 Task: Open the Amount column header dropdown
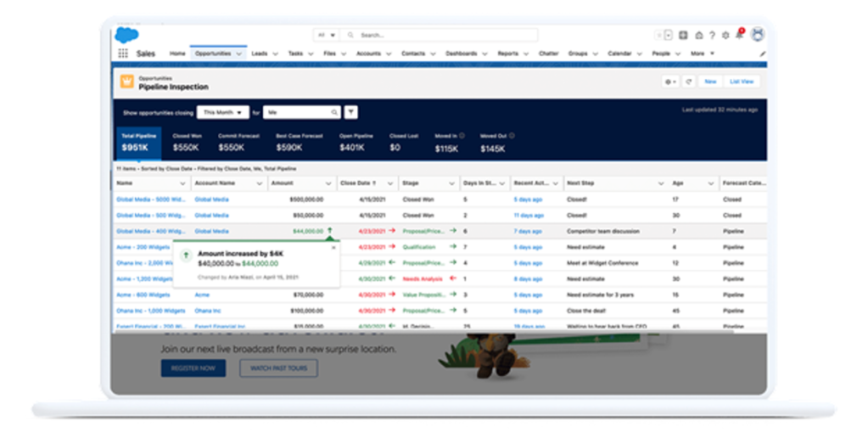click(328, 183)
